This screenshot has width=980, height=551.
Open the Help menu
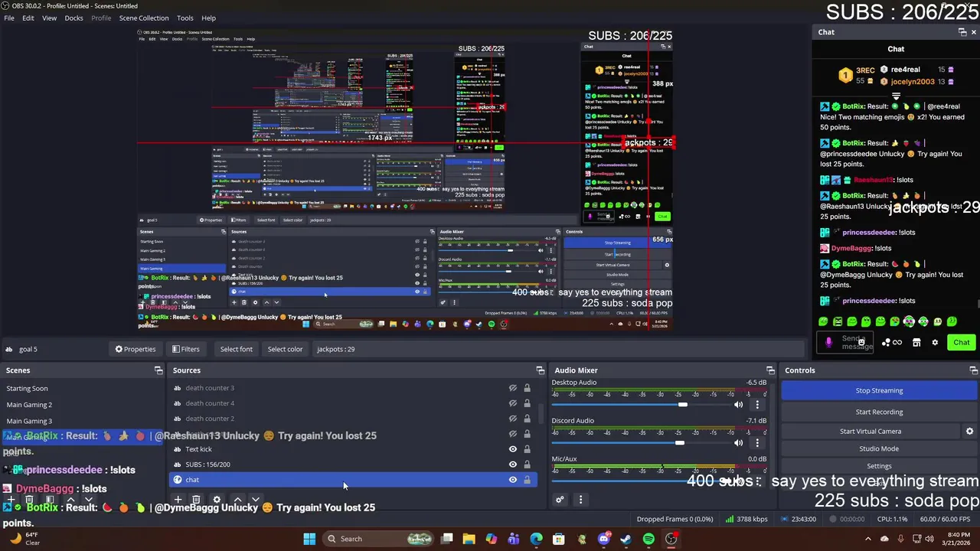coord(208,18)
